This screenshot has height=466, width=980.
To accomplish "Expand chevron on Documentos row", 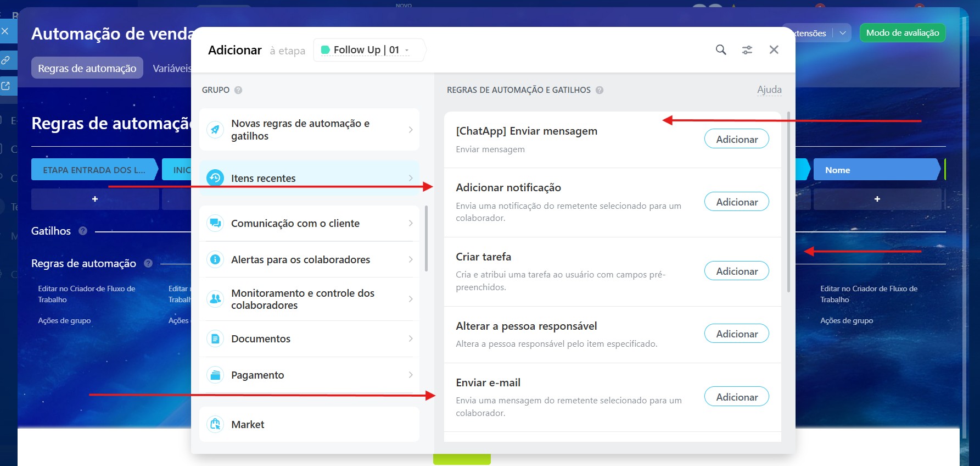I will click(x=411, y=339).
